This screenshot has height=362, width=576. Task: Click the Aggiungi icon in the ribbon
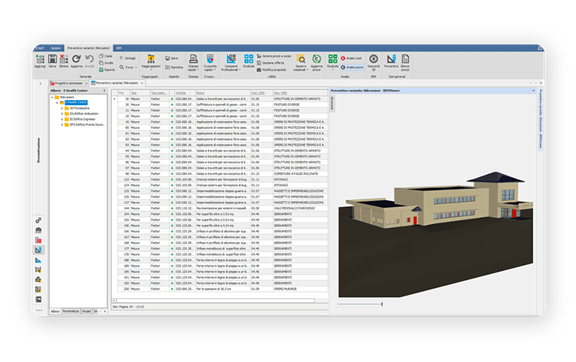coord(40,60)
